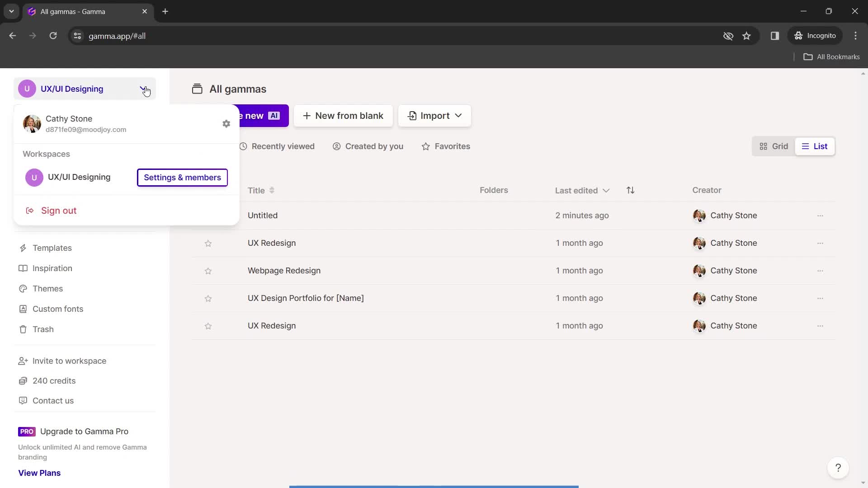Image resolution: width=868 pixels, height=488 pixels.
Task: Open Chrome side panel icon
Action: tap(775, 36)
